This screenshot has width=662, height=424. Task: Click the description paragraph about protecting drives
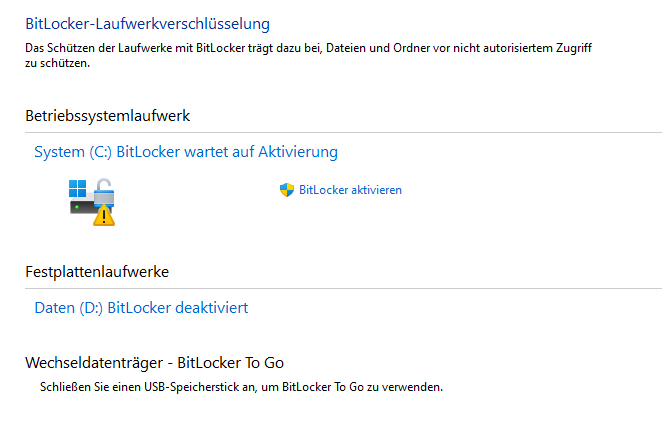pos(308,55)
